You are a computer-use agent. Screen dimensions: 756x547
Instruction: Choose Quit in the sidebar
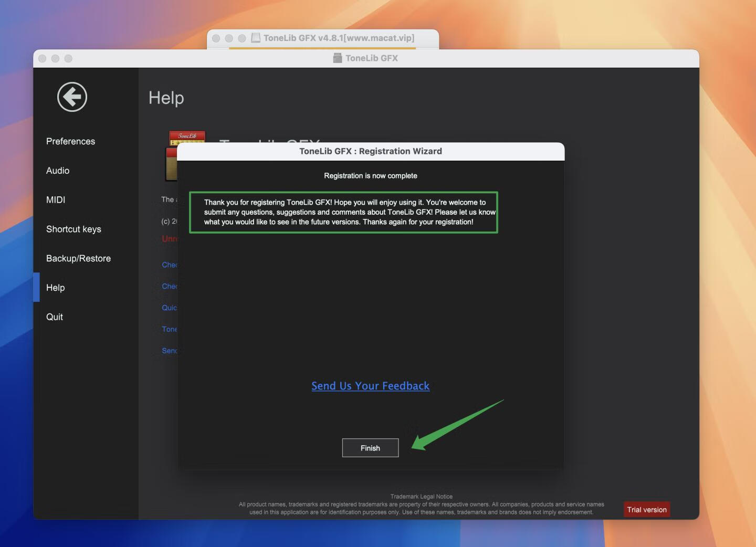tap(55, 317)
